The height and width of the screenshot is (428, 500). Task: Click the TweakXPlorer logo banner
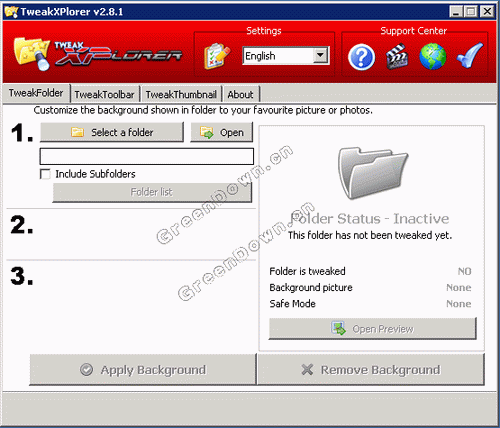(98, 54)
